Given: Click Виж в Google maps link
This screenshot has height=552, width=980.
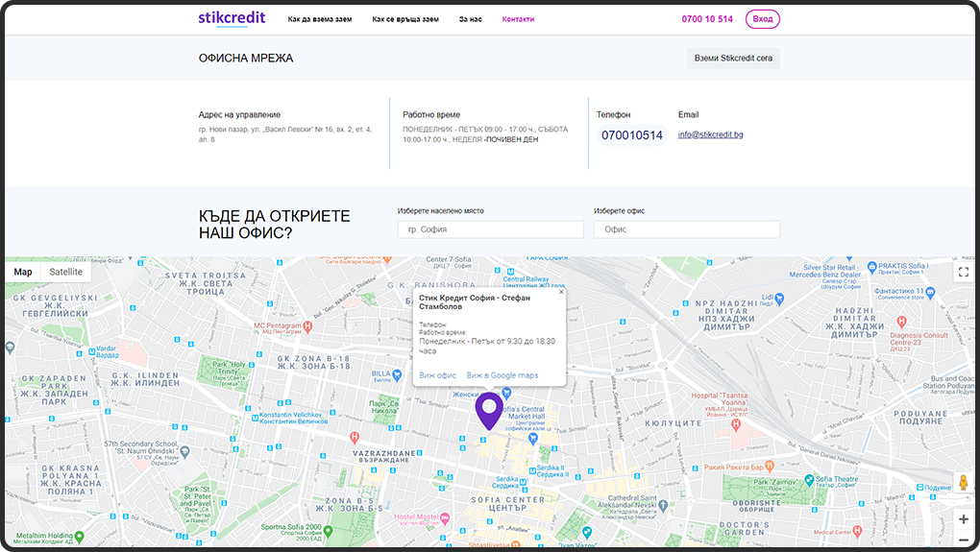Looking at the screenshot, I should [x=502, y=375].
